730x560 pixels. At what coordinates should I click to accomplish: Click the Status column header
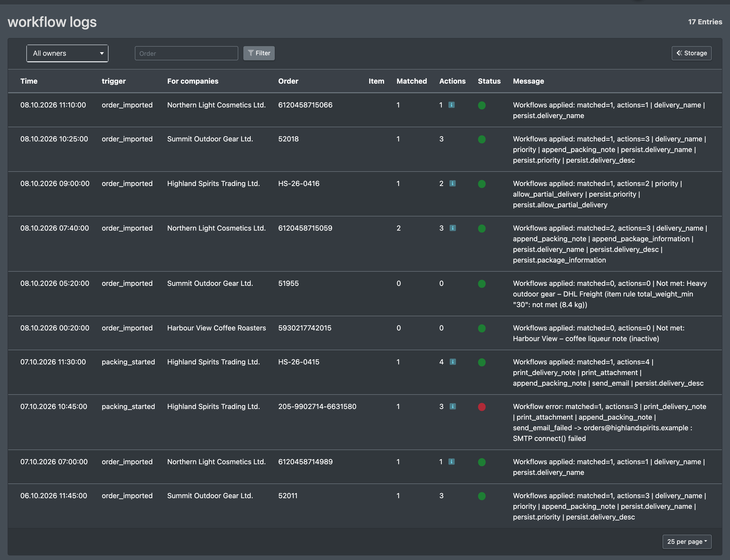(489, 81)
